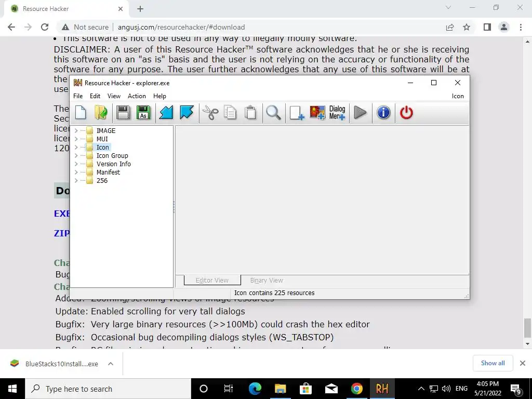The width and height of the screenshot is (532, 399).
Task: Click the Copy pages icon
Action: (230, 113)
